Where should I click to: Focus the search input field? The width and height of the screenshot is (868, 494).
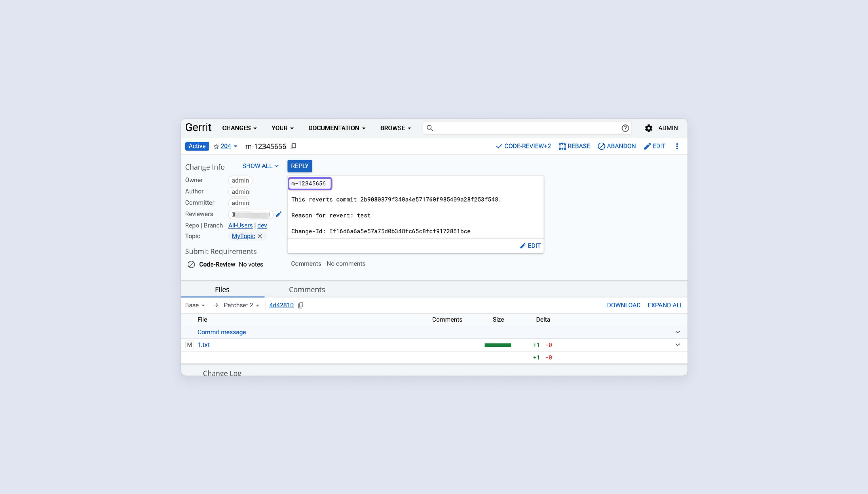[527, 128]
